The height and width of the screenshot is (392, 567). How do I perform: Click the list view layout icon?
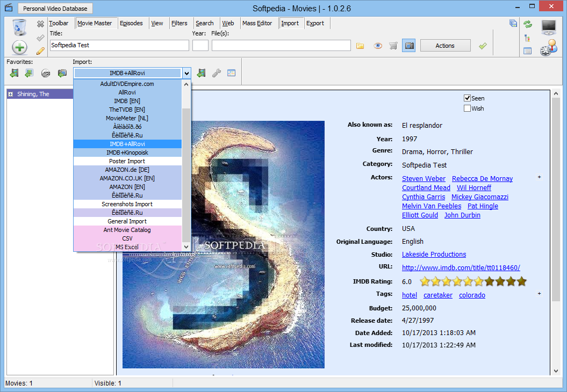click(528, 51)
